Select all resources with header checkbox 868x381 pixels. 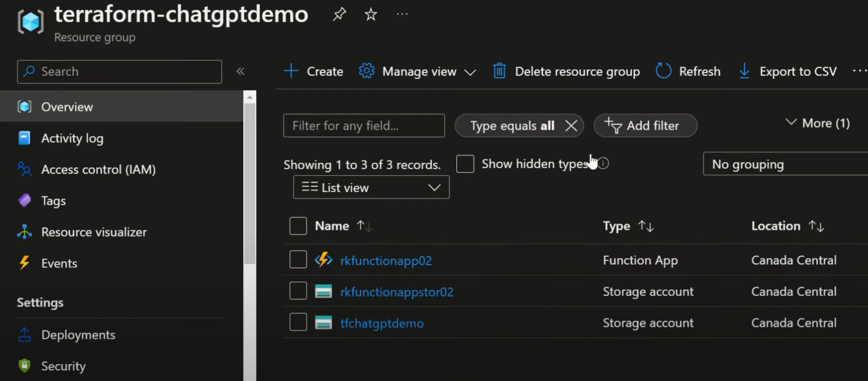298,226
